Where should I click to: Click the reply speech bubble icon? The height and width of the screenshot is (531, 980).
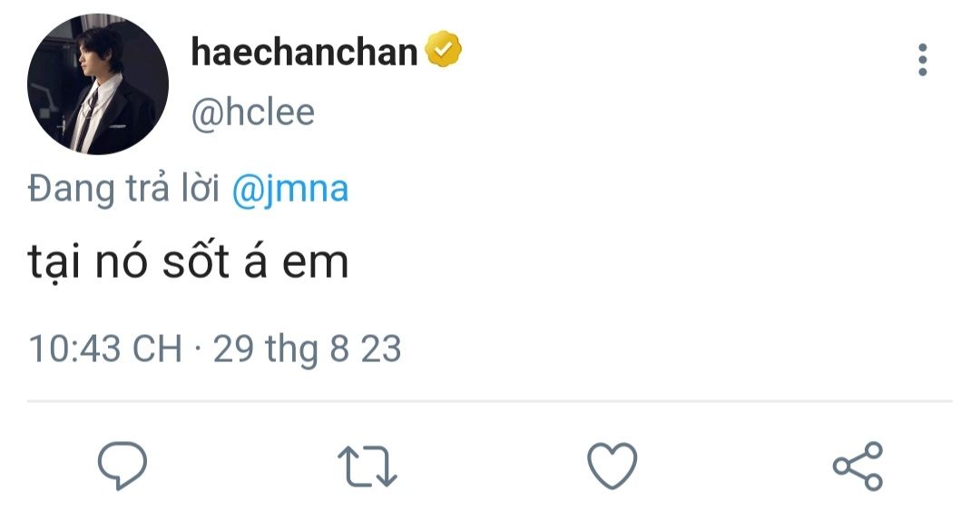[x=122, y=466]
